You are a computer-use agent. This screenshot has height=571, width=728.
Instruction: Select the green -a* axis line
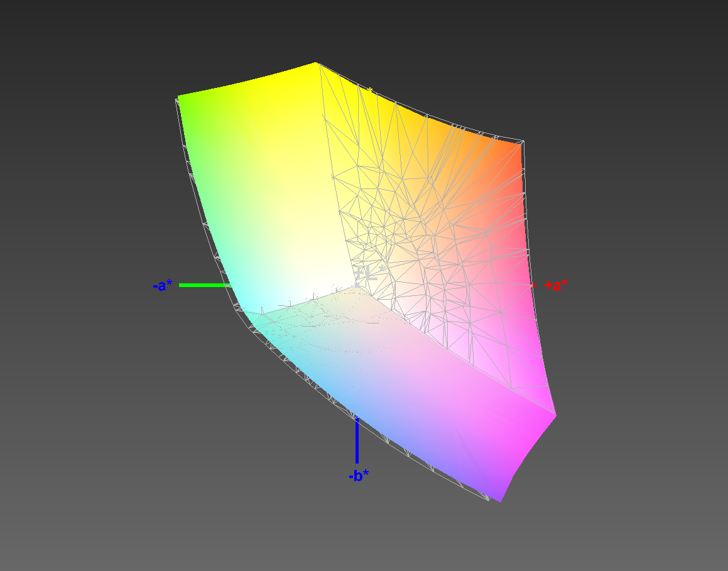[x=204, y=285]
